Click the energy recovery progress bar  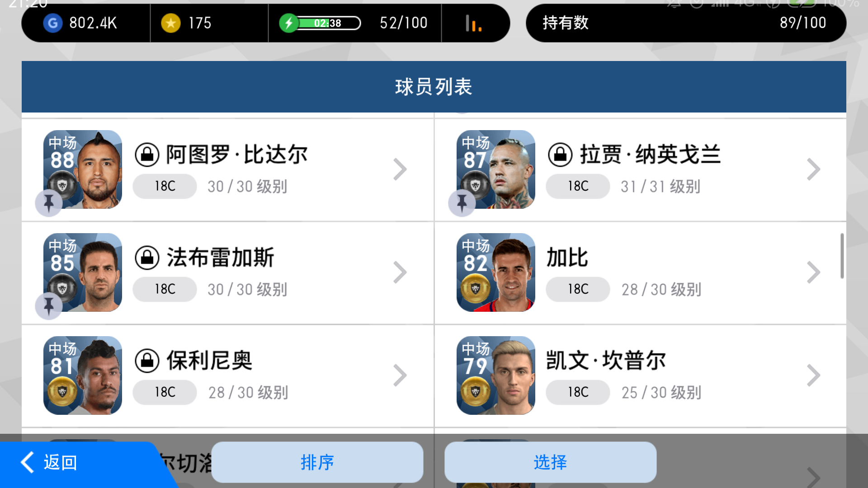328,23
